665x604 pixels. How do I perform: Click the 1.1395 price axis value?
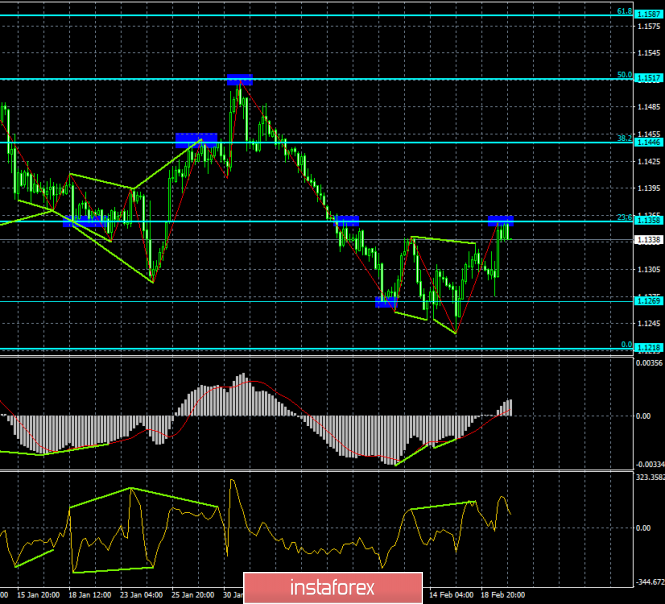click(649, 188)
